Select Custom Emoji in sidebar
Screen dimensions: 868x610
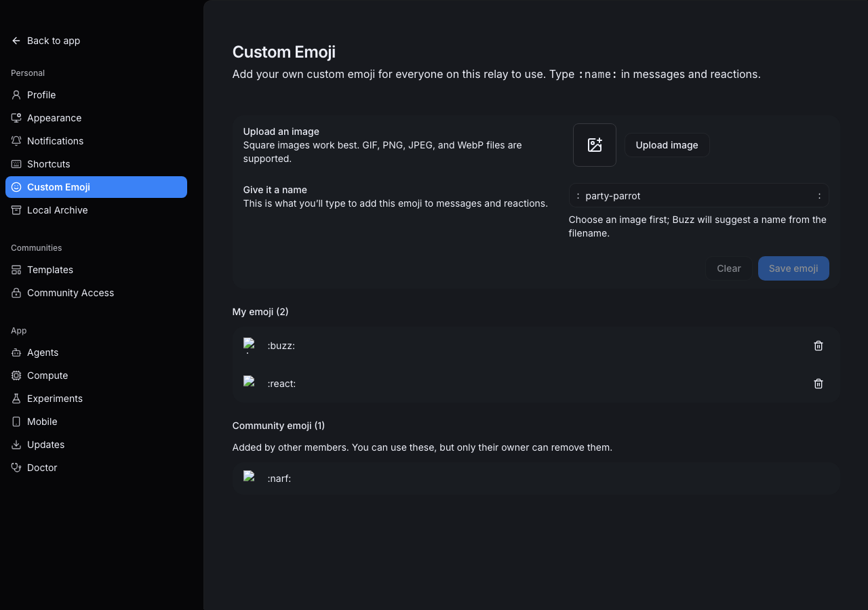[96, 187]
